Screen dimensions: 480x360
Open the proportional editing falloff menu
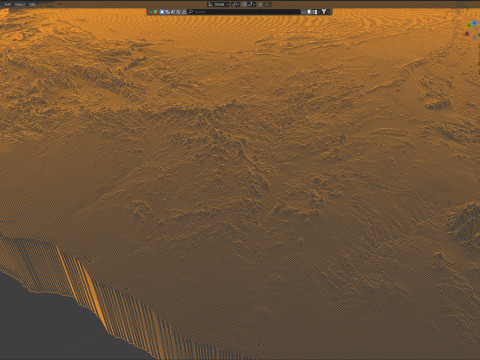[x=268, y=4]
